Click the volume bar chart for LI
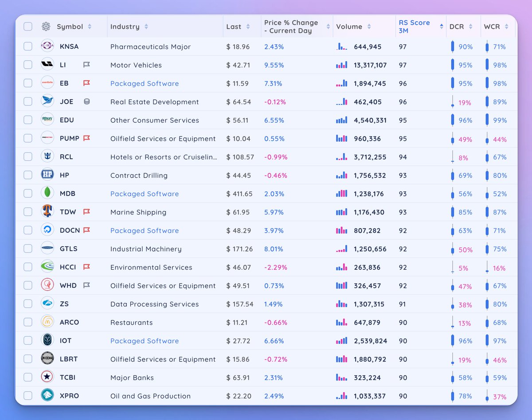The width and height of the screenshot is (532, 420). click(342, 65)
